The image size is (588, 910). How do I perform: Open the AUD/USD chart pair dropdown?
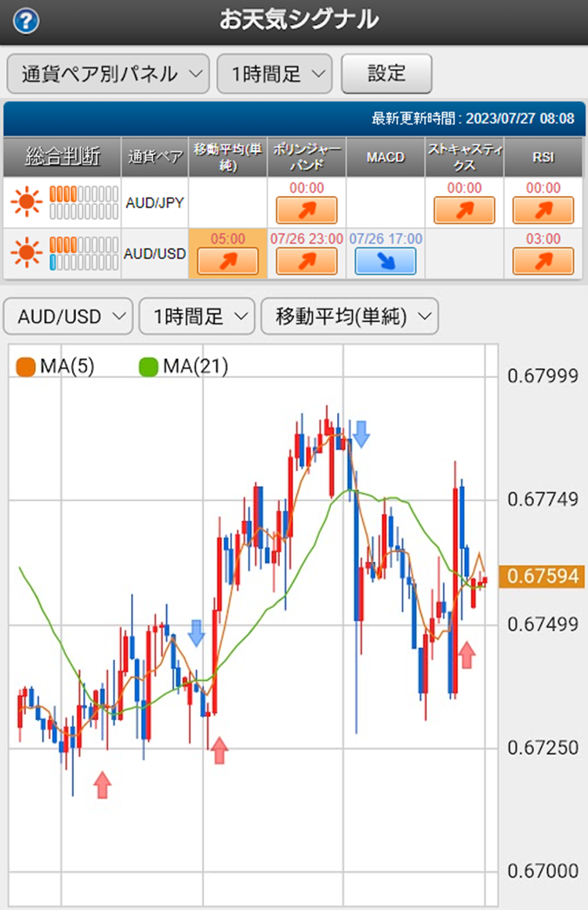pyautogui.click(x=68, y=317)
